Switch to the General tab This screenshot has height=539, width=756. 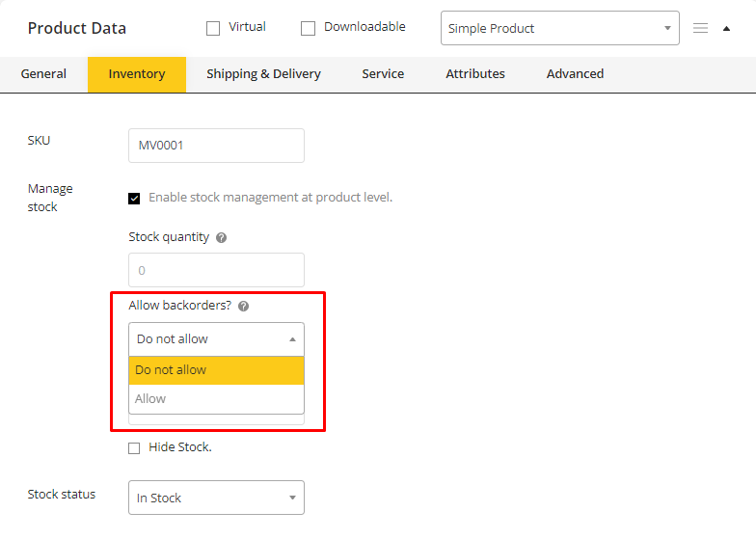43,74
